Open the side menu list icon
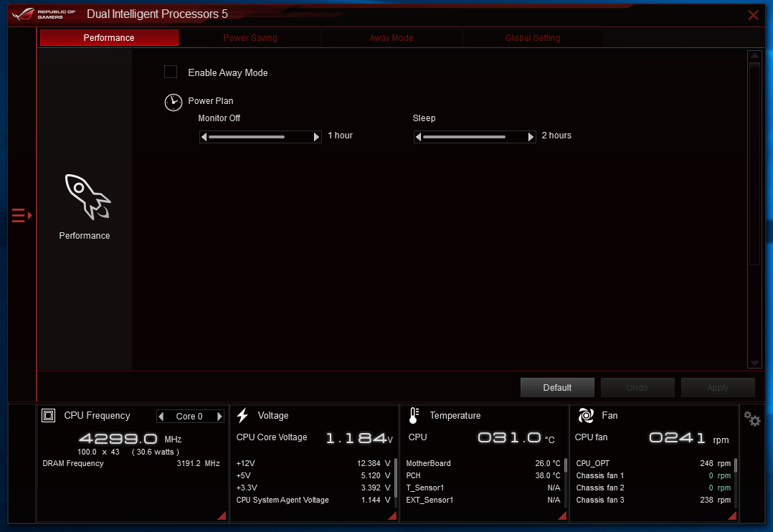The image size is (773, 532). (x=22, y=216)
